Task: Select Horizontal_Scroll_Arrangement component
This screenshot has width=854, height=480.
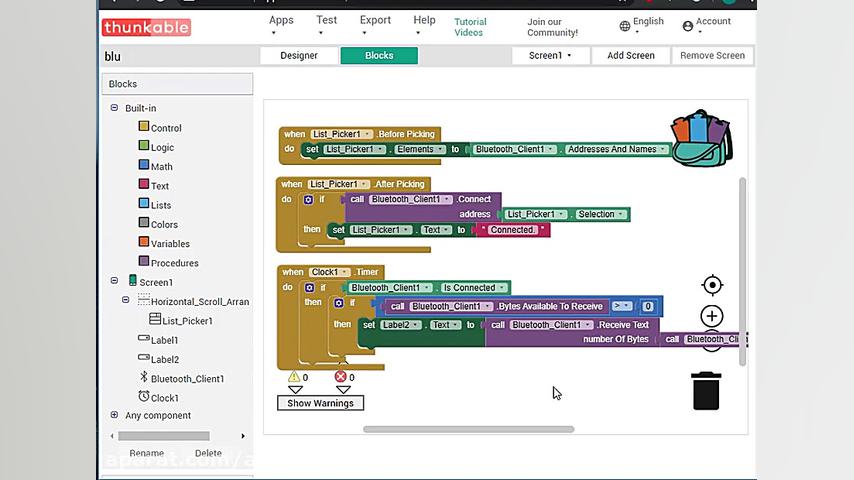Action: 194,301
